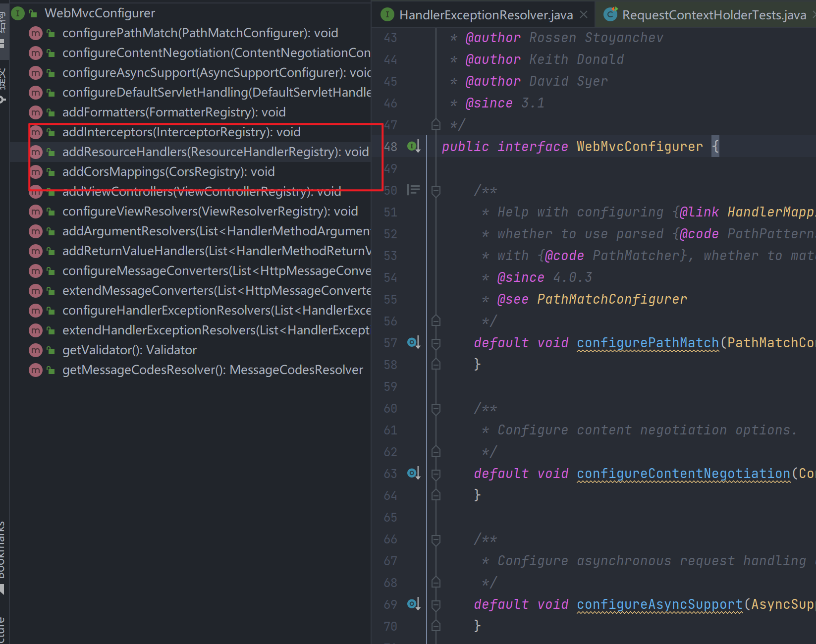Viewport: 816px width, 644px height.
Task: Click WebMvcConfigurer interface name on line 48
Action: click(640, 147)
